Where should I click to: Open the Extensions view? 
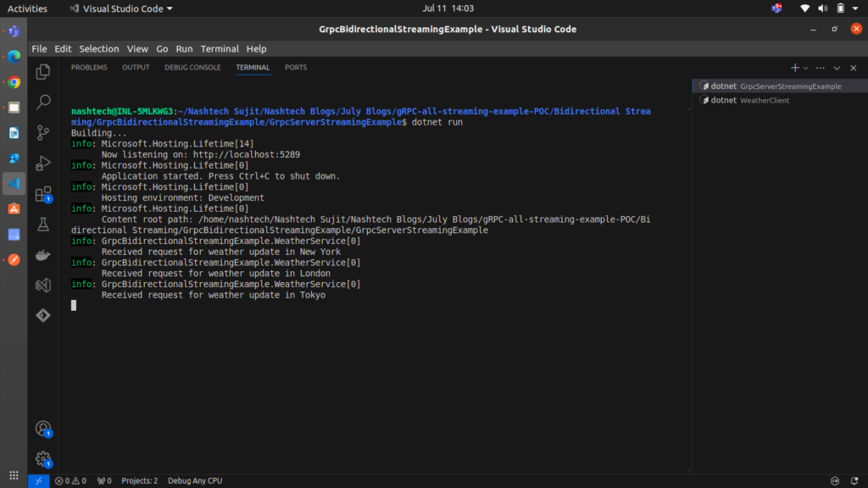coord(43,194)
